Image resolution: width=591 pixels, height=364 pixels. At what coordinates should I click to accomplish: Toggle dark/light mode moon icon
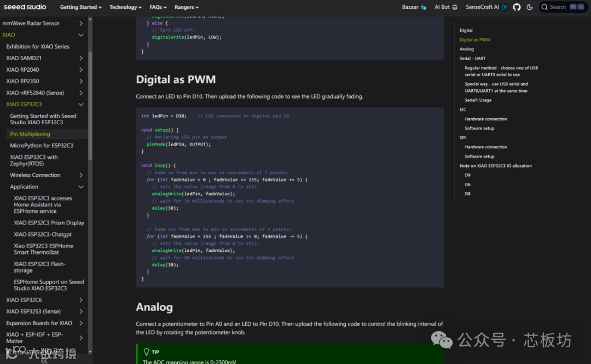[530, 7]
